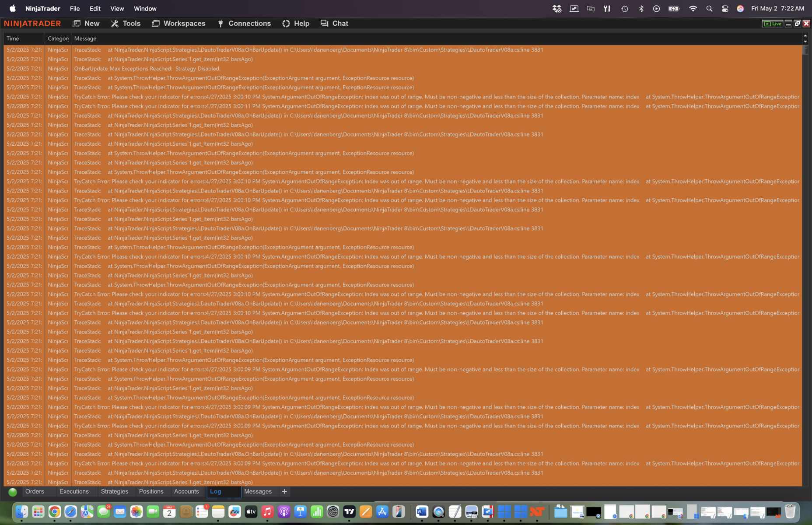This screenshot has width=812, height=525.
Task: Open Google Chrome from the dock
Action: (x=54, y=511)
